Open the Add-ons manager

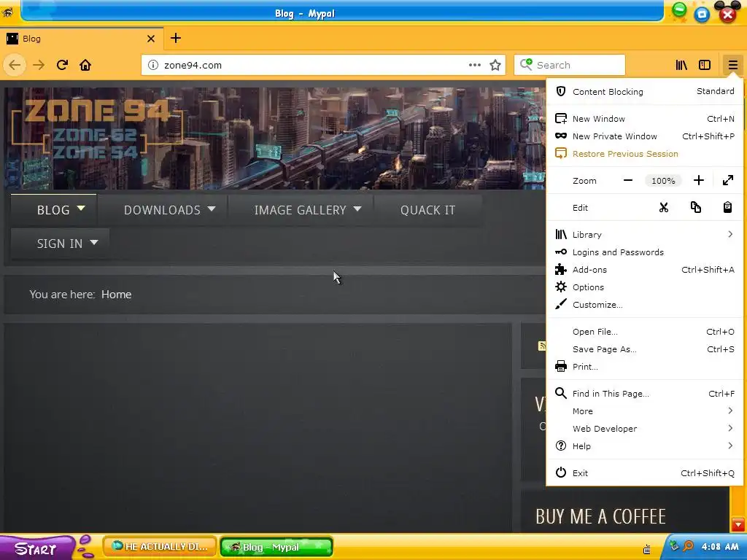(645, 270)
